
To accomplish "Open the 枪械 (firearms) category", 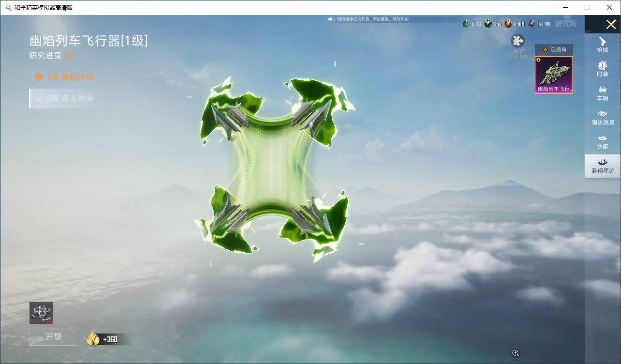I will (x=603, y=45).
